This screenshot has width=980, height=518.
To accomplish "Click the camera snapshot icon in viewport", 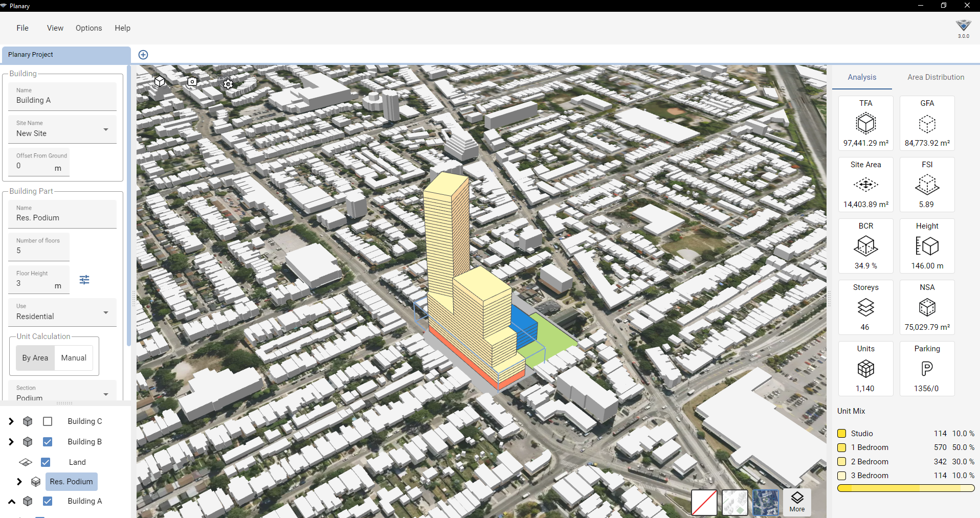I will tap(192, 82).
